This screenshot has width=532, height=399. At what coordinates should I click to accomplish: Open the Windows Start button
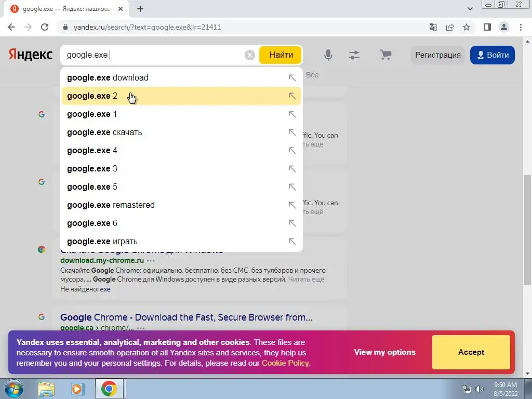[x=14, y=389]
